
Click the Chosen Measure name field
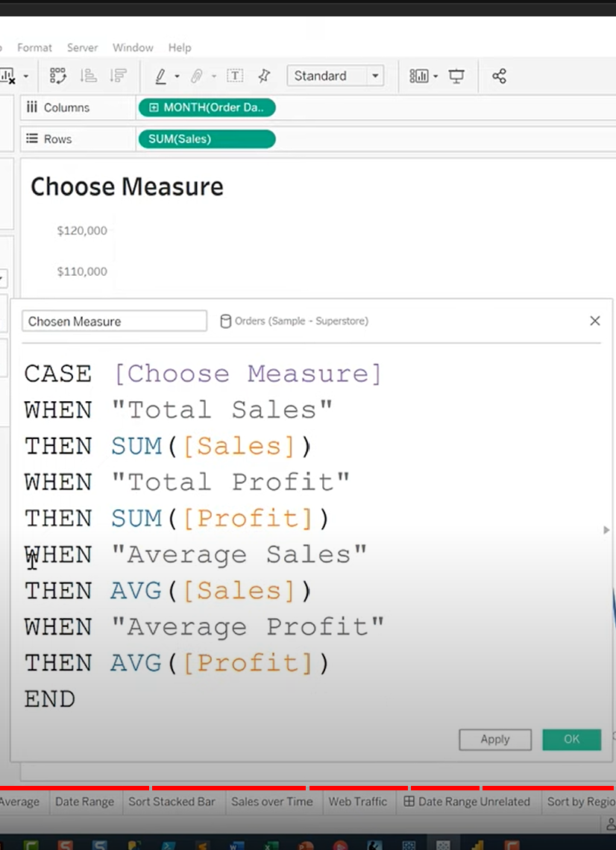tap(113, 321)
